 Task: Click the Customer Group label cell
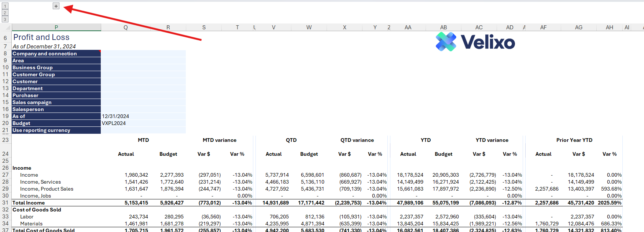[x=34, y=74]
